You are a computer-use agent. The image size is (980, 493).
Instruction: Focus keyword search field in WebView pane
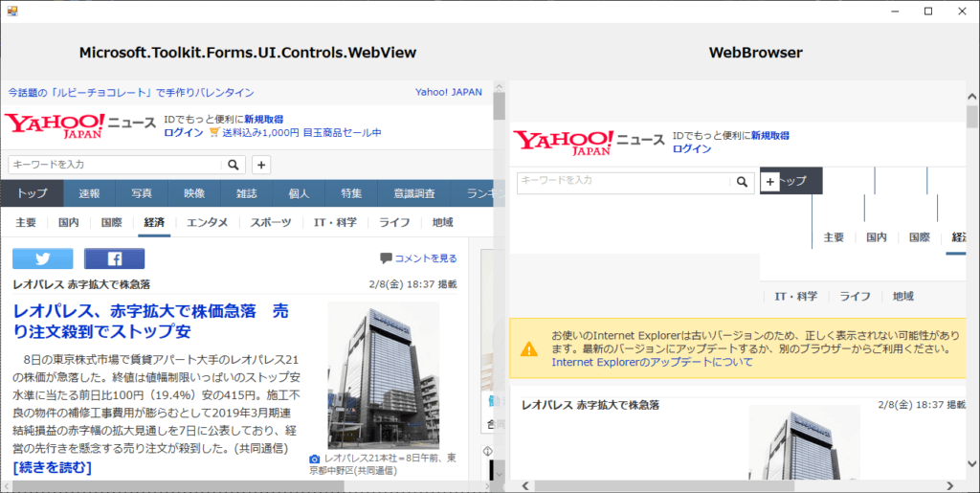(x=116, y=165)
